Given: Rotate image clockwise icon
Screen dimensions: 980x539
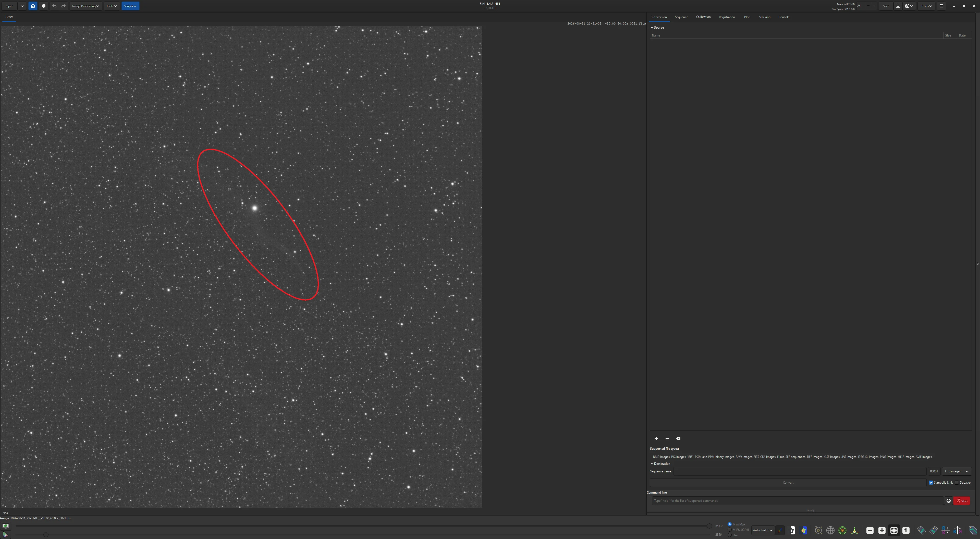Looking at the screenshot, I should [933, 530].
